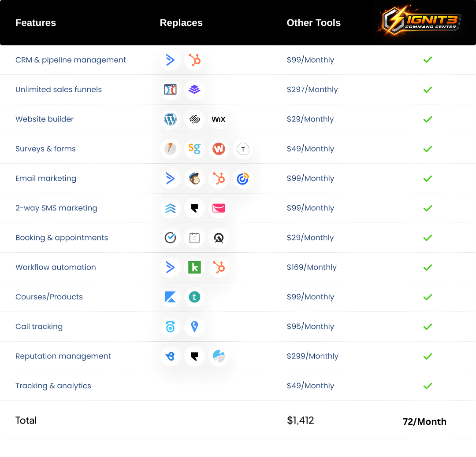Viewport: 476px width, 457px height.
Task: Select the 'Courses/Products' label
Action: 49,297
